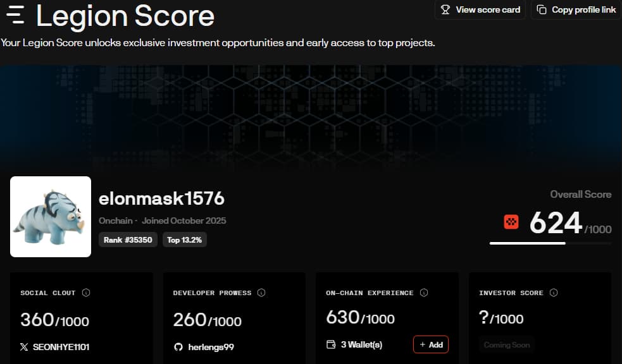This screenshot has height=364, width=622.
Task: Click the Rank #35350 badge
Action: pyautogui.click(x=128, y=240)
